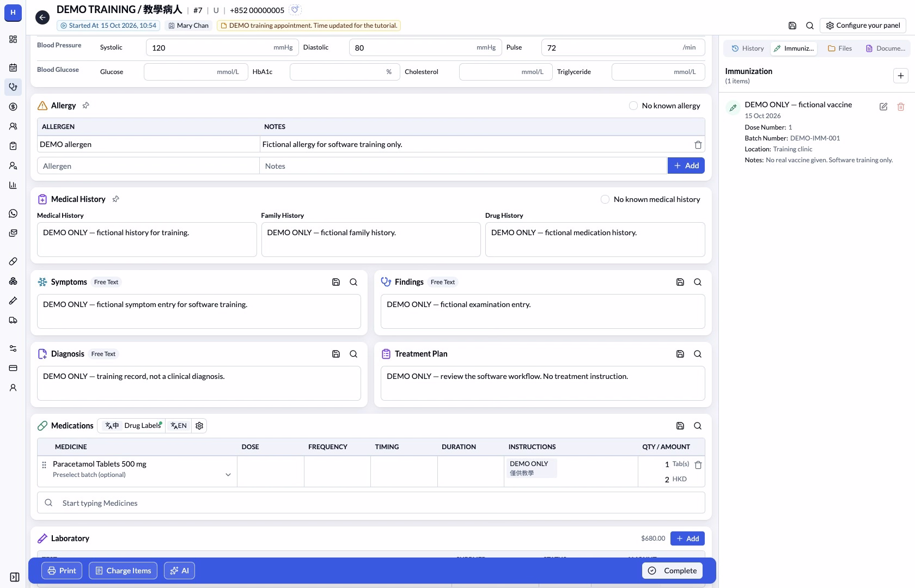Pin the Allergy section
Viewport: 915px width, 588px height.
[x=86, y=106]
